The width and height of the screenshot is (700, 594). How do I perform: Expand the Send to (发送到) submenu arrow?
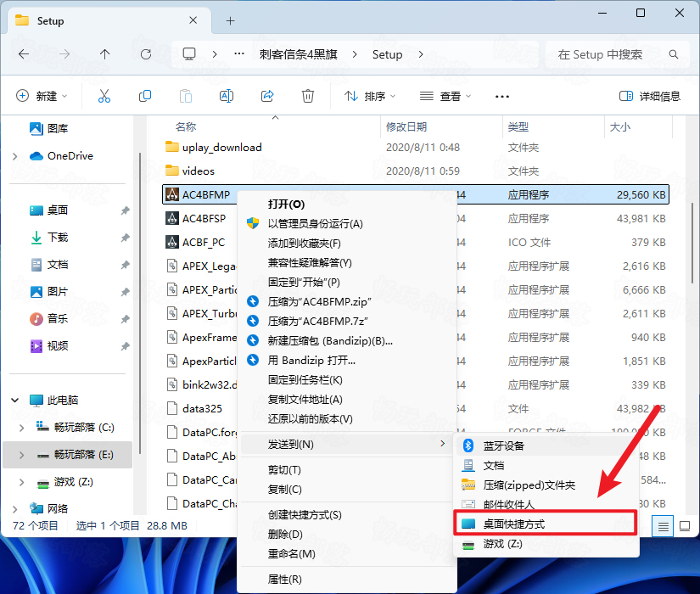[442, 444]
